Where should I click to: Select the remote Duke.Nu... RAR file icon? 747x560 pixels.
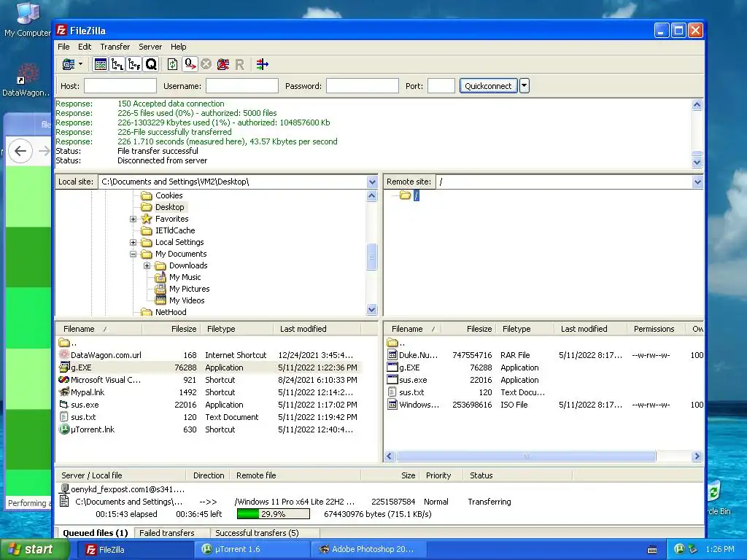click(392, 355)
